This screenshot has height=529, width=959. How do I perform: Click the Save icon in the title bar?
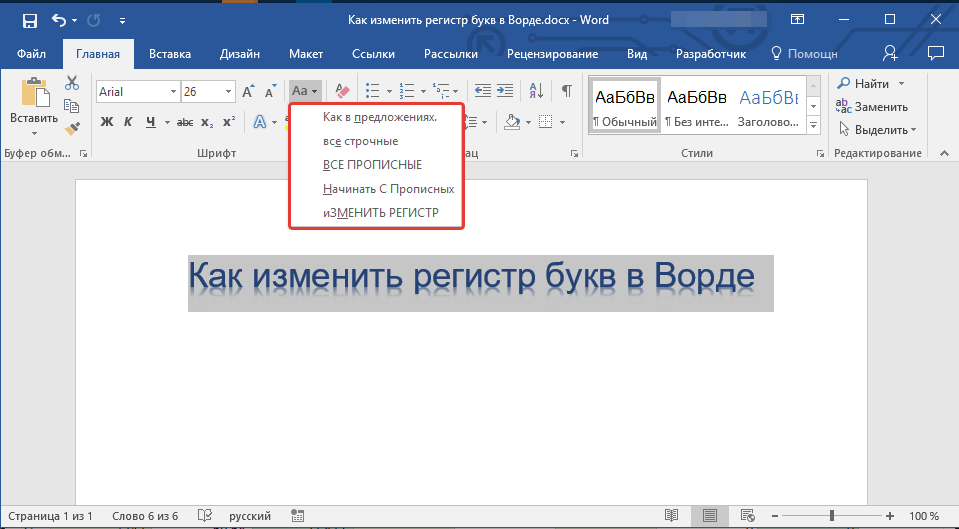pyautogui.click(x=29, y=19)
